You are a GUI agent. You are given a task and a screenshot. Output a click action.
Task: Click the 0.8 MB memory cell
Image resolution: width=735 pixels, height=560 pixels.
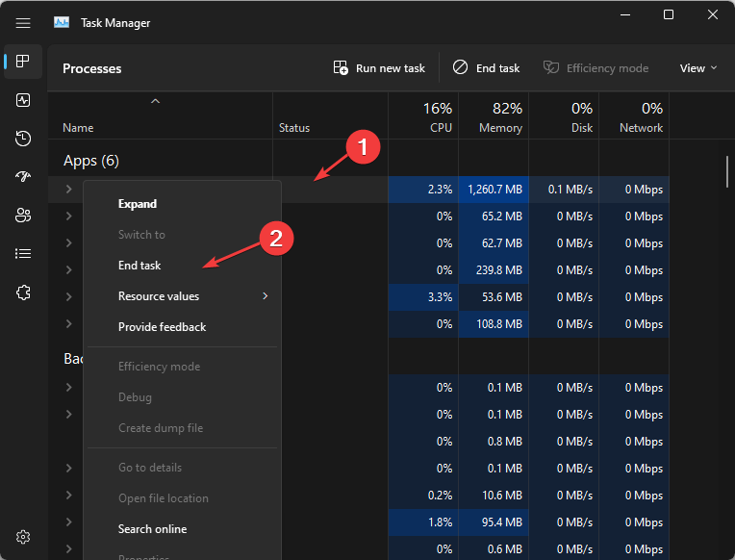(x=494, y=442)
